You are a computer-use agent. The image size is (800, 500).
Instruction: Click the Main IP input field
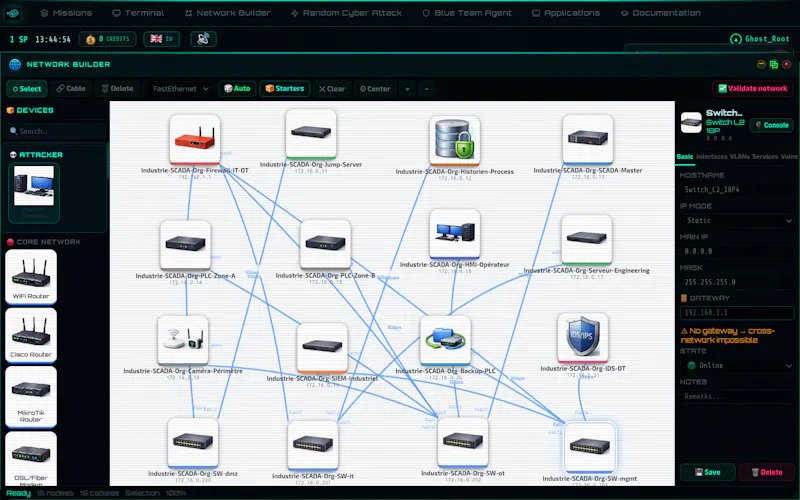(737, 251)
